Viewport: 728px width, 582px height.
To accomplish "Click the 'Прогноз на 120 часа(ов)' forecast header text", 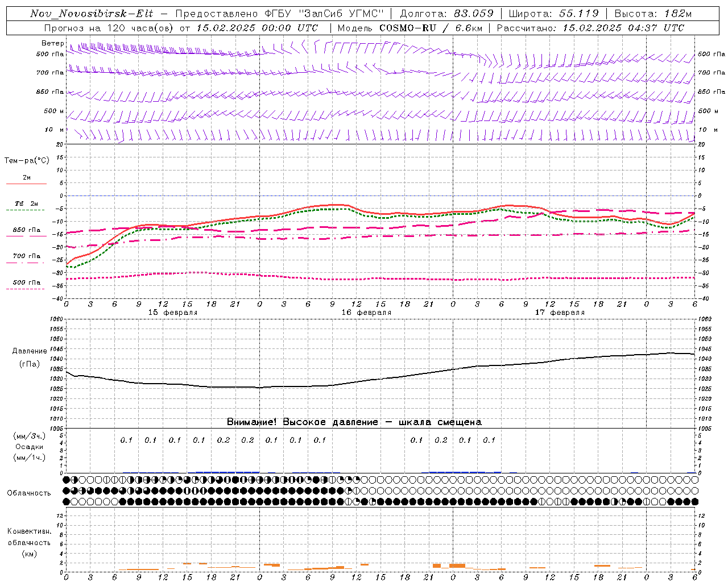I will click(x=109, y=28).
